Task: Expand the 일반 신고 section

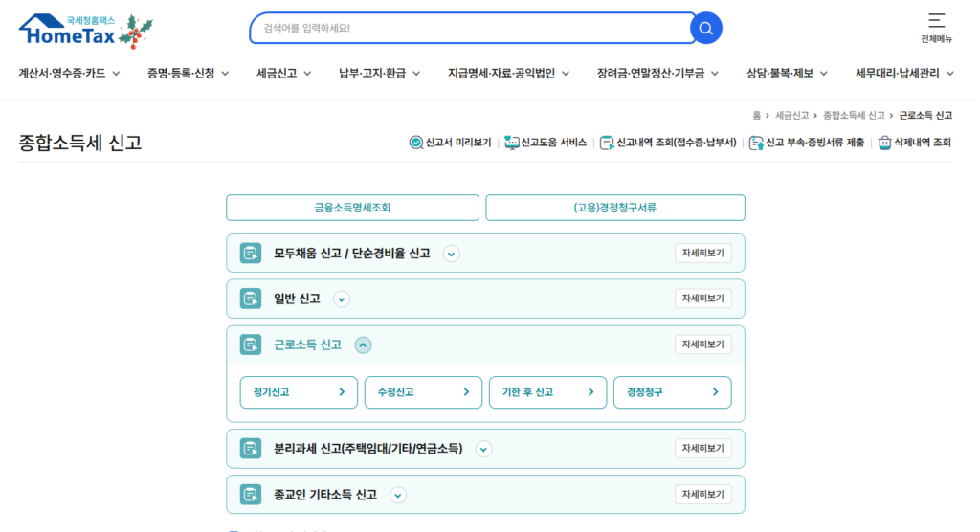Action: pos(342,299)
